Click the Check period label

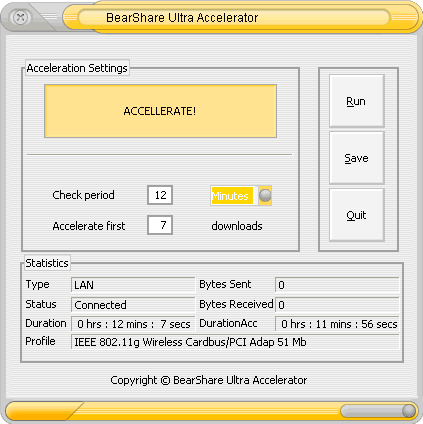point(83,195)
